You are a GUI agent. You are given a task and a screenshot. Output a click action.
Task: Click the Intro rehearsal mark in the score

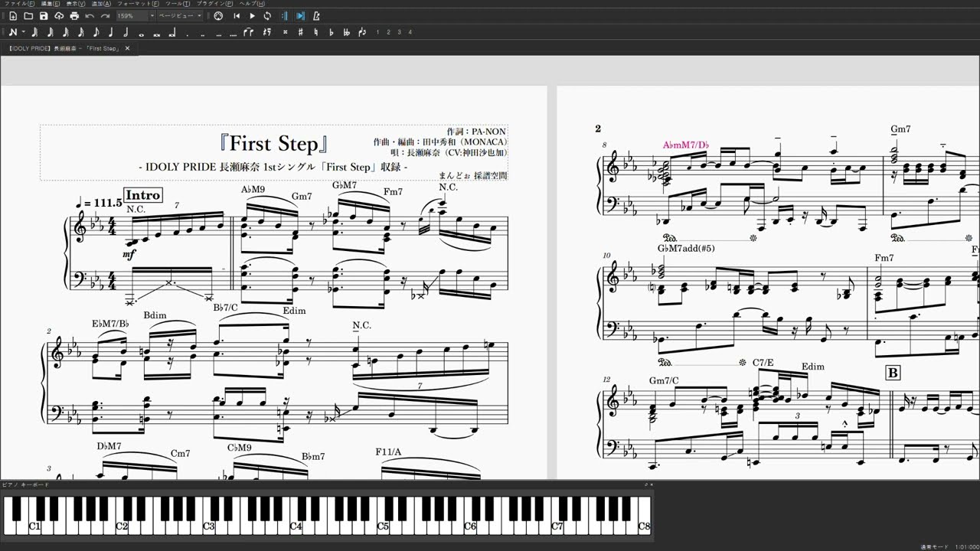(x=142, y=195)
